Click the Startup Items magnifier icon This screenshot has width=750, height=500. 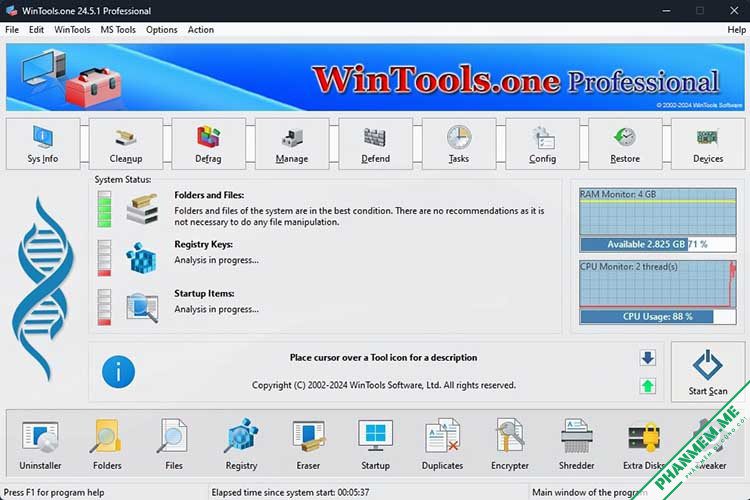pyautogui.click(x=142, y=308)
